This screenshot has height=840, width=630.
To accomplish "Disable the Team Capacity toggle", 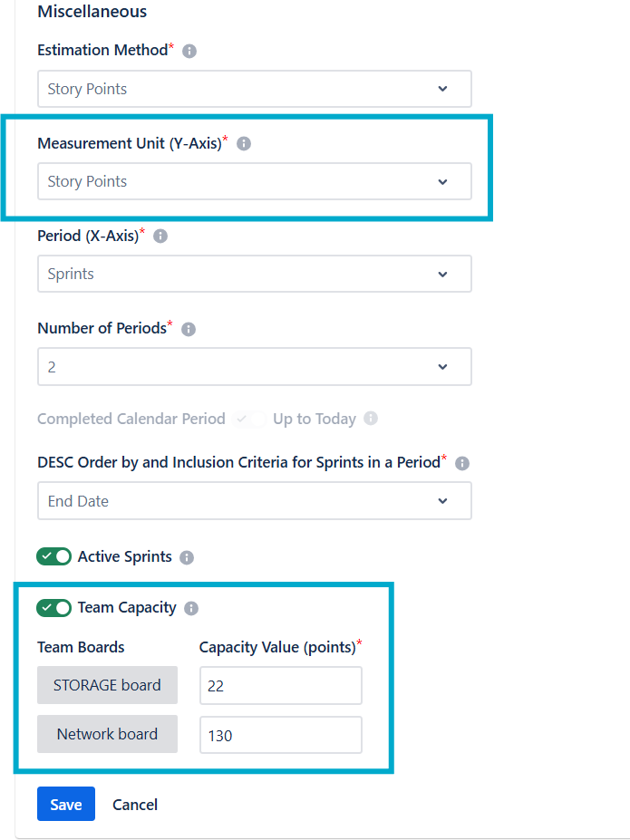I will coord(53,607).
